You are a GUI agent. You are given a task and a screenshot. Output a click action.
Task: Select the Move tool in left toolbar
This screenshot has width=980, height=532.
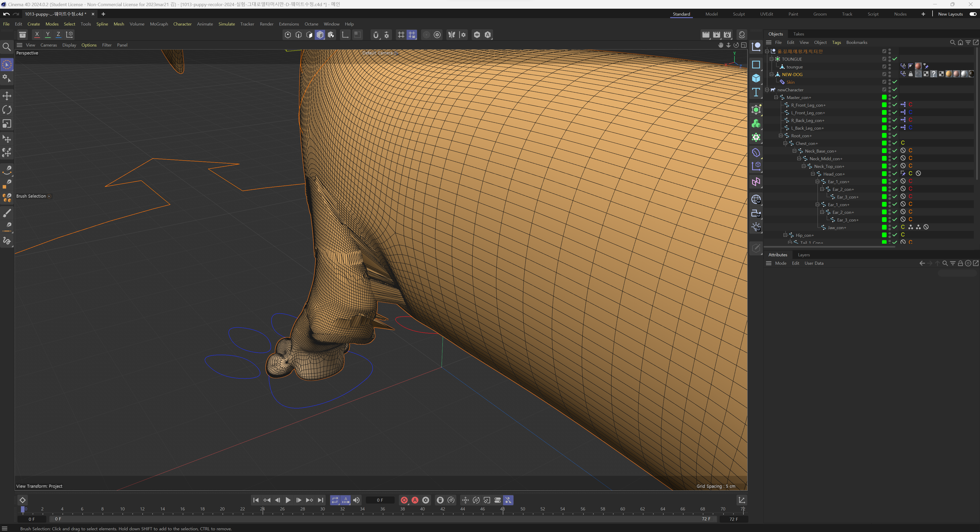[7, 95]
